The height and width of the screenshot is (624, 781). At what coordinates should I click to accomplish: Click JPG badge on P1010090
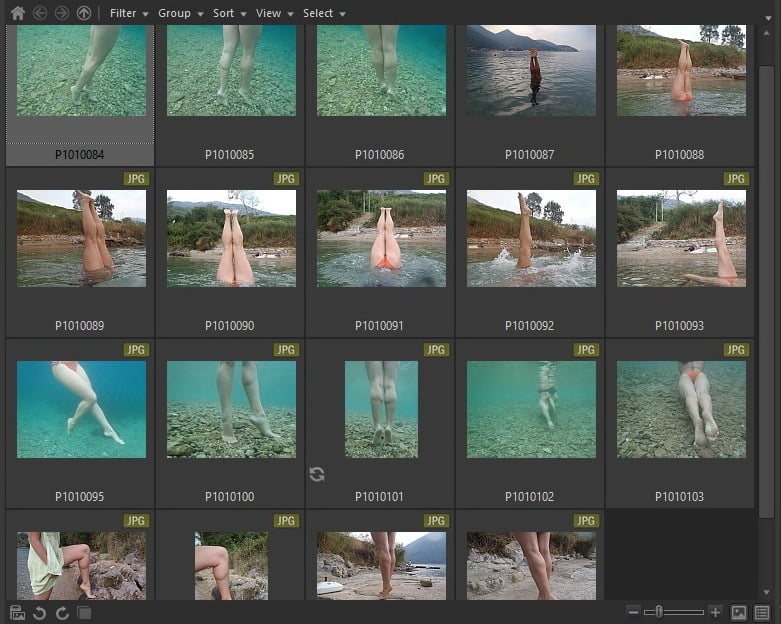286,179
